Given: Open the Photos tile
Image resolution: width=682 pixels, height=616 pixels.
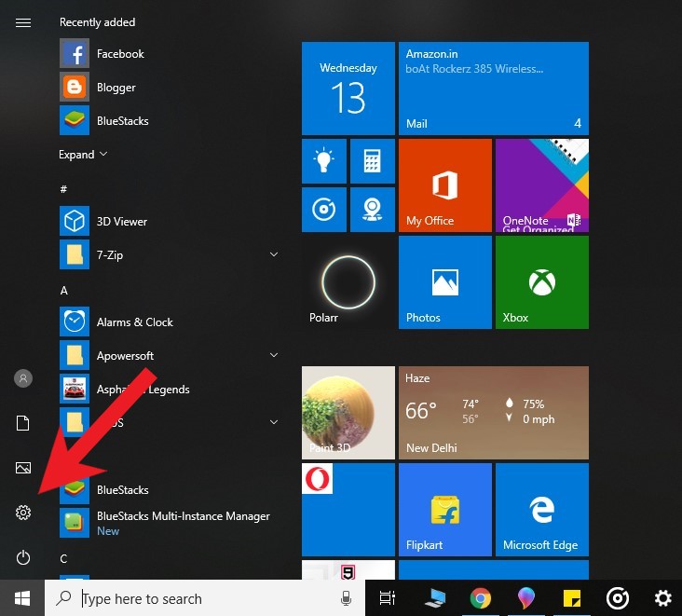Looking at the screenshot, I should tap(445, 282).
